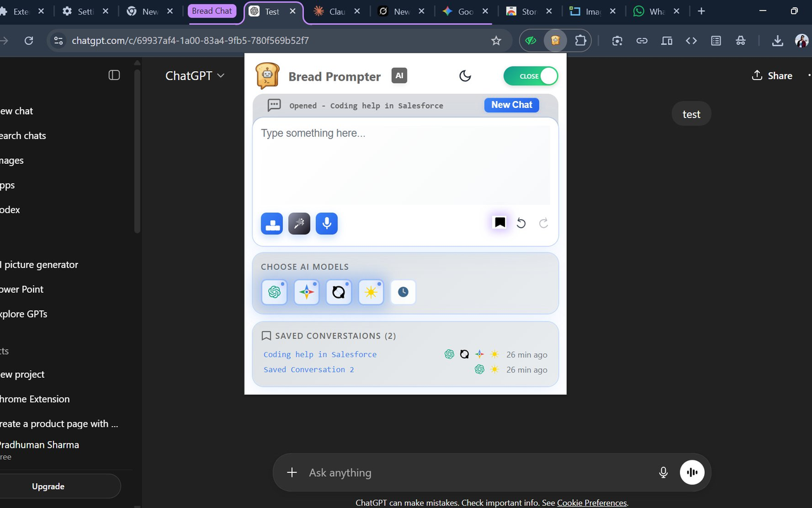
Task: Open 'Create a product page with ...' chat
Action: [59, 424]
